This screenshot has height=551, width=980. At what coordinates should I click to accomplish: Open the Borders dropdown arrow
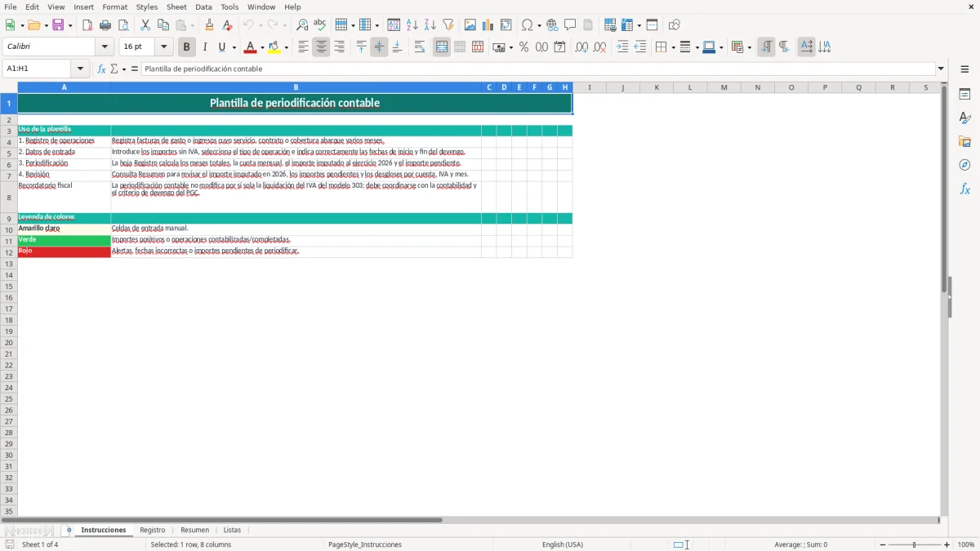coord(672,48)
